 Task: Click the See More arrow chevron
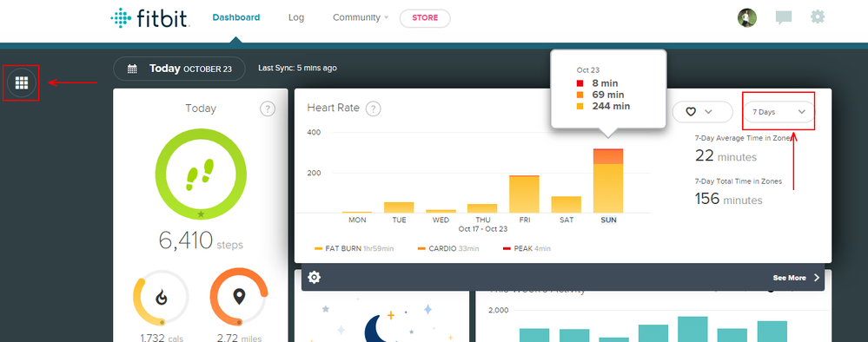[817, 278]
